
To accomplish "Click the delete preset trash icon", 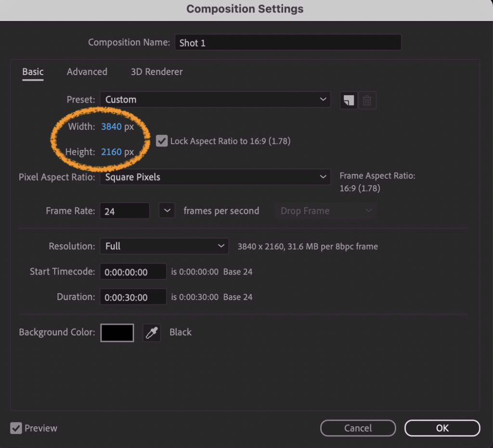I will [367, 100].
